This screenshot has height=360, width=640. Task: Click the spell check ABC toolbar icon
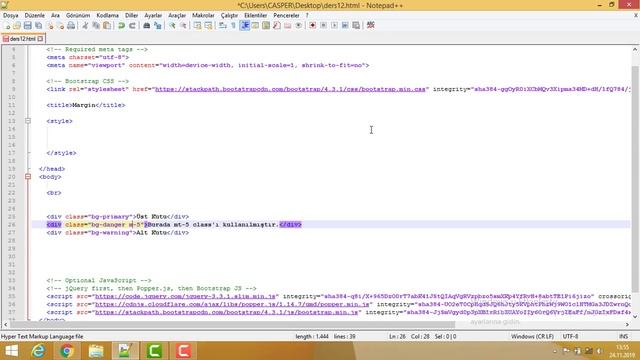[371, 25]
